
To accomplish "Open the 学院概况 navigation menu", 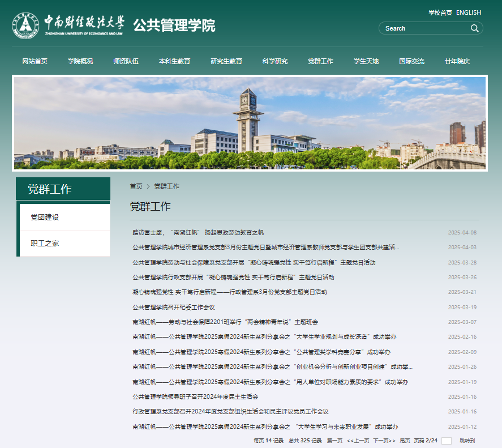I will (x=80, y=61).
